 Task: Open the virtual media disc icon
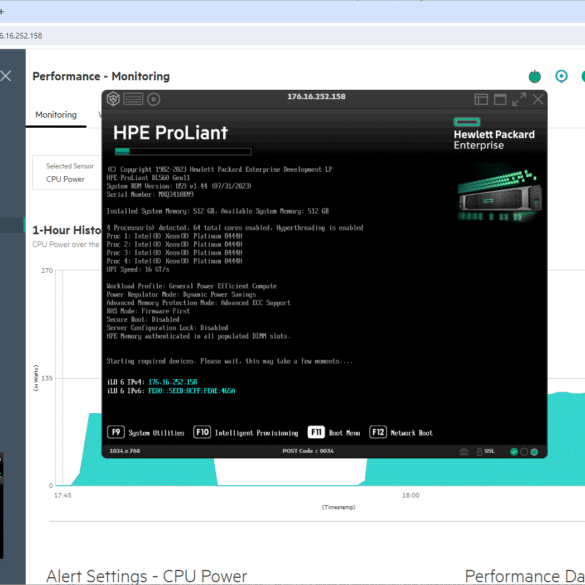click(153, 99)
